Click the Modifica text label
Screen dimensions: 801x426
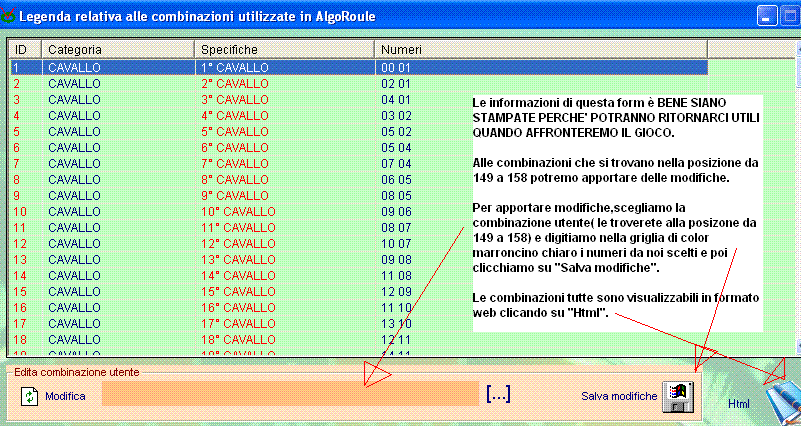click(x=65, y=397)
